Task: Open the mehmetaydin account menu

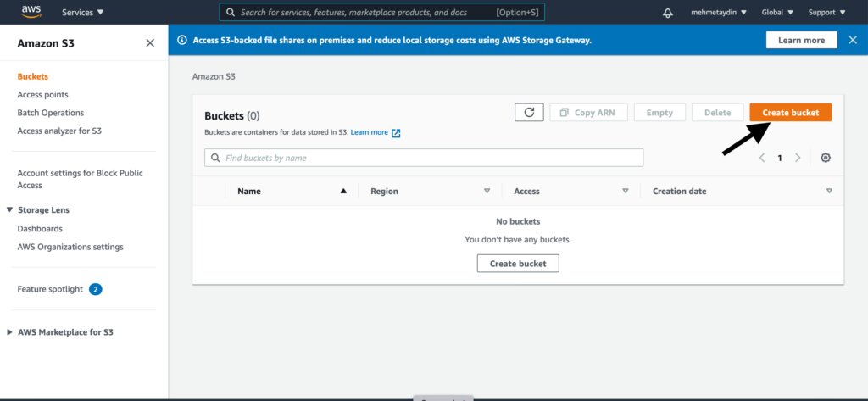Action: [x=720, y=12]
